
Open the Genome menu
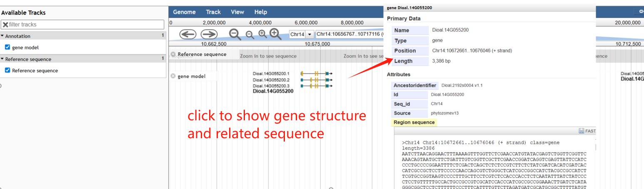tap(184, 12)
